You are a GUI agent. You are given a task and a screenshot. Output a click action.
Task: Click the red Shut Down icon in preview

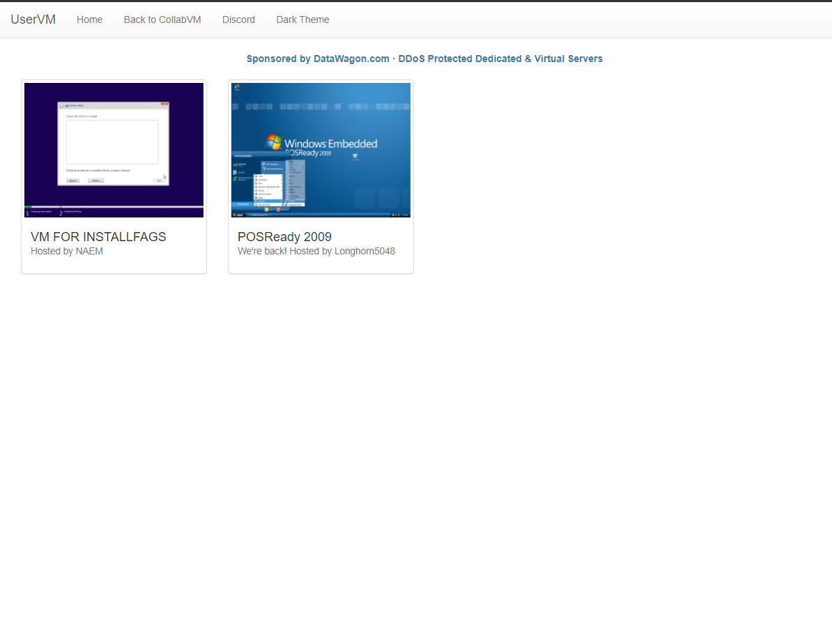click(279, 208)
